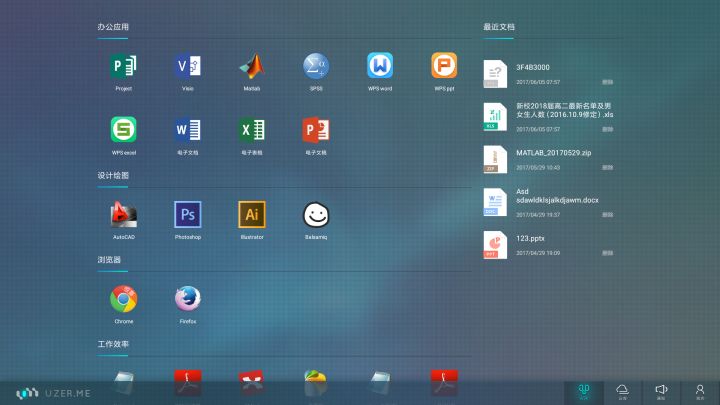
Task: Click the 浏览器 section heading
Action: click(109, 260)
